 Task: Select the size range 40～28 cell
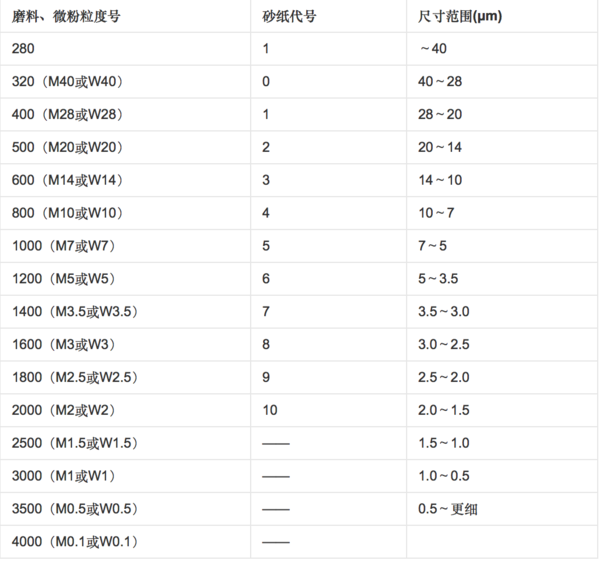441,81
